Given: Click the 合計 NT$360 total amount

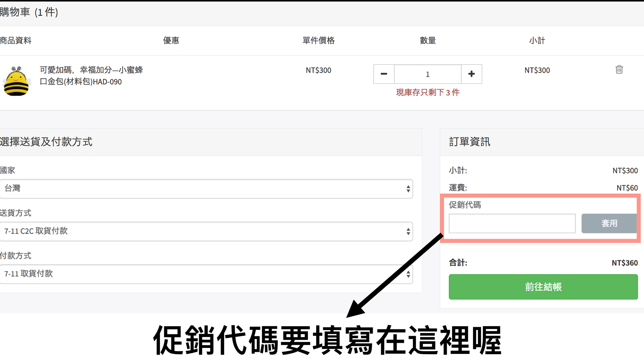Looking at the screenshot, I should (625, 263).
